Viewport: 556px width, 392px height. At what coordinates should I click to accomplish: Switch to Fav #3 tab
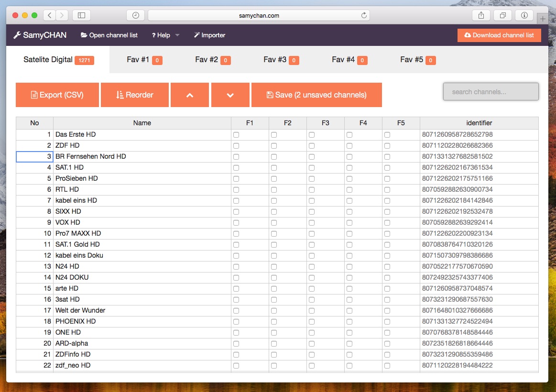click(x=281, y=60)
